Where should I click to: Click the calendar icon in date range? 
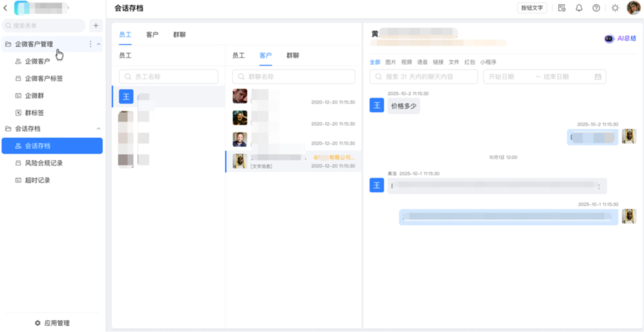point(598,76)
